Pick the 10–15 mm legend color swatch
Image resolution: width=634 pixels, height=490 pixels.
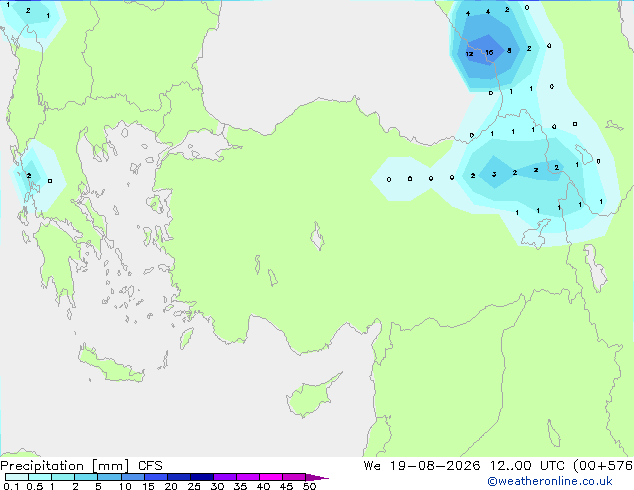(132, 477)
